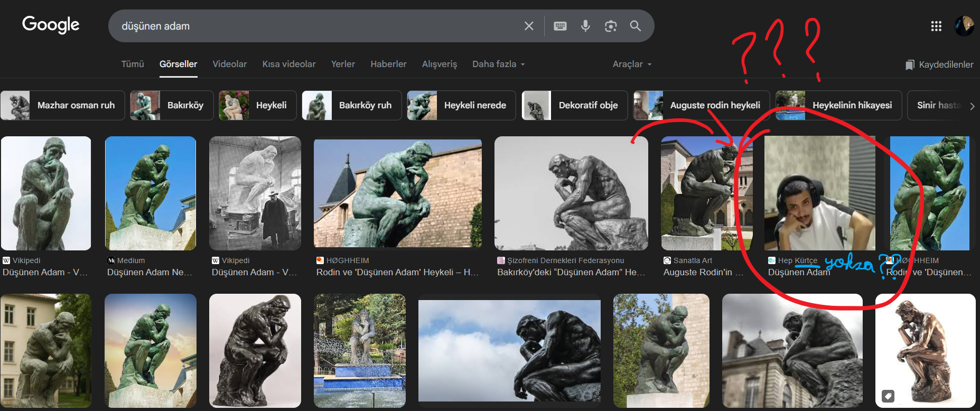Open the Hep Kürtçe person thumbnail
The width and height of the screenshot is (980, 411).
point(820,193)
